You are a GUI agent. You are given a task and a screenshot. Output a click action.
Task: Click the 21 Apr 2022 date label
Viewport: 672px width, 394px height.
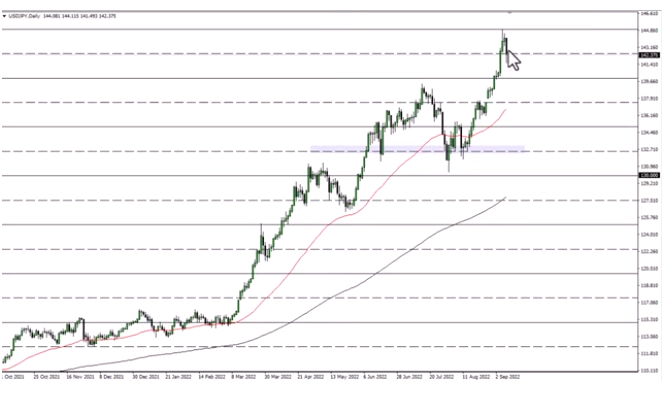pos(311,377)
